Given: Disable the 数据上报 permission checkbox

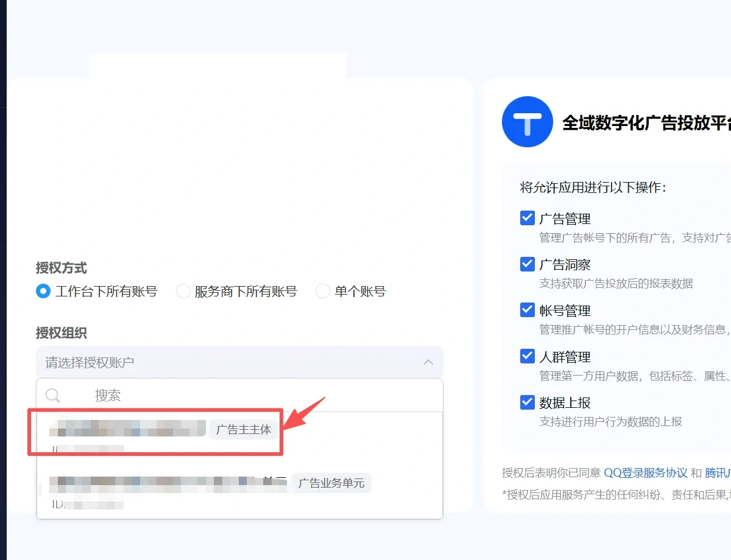Looking at the screenshot, I should pos(528,402).
